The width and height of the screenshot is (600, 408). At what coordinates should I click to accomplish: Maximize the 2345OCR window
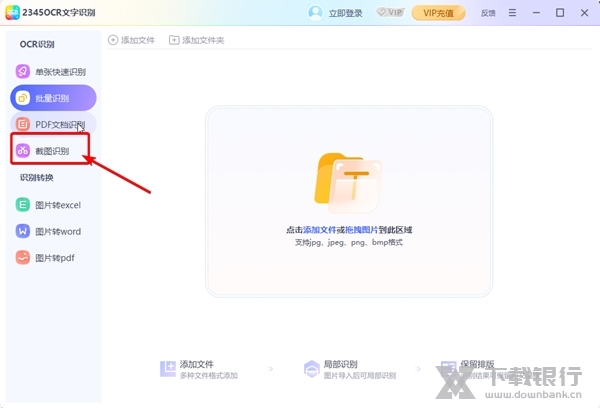coord(560,13)
